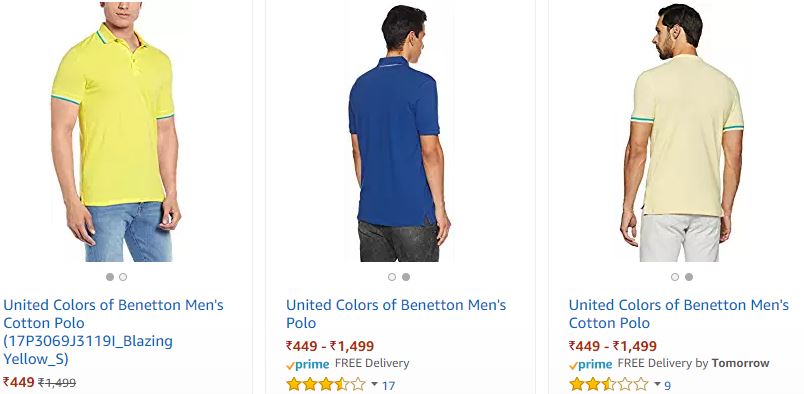Open the cream Cotton Polo title link
804x394 pixels.
click(679, 314)
